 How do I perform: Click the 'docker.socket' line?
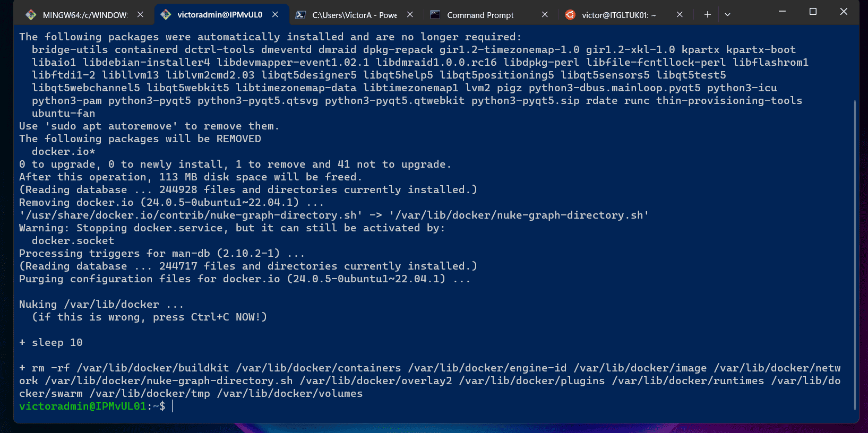point(73,240)
